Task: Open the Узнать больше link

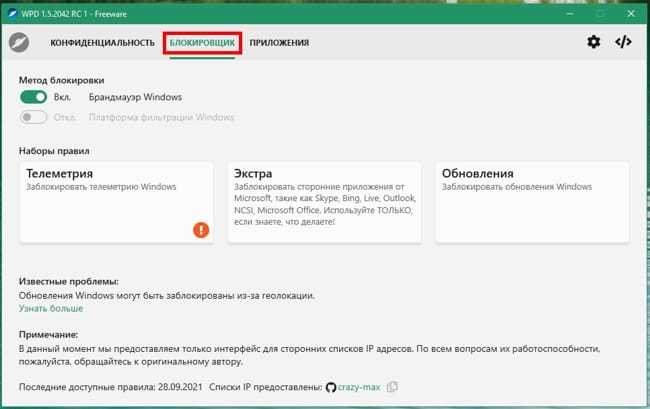Action: [51, 308]
